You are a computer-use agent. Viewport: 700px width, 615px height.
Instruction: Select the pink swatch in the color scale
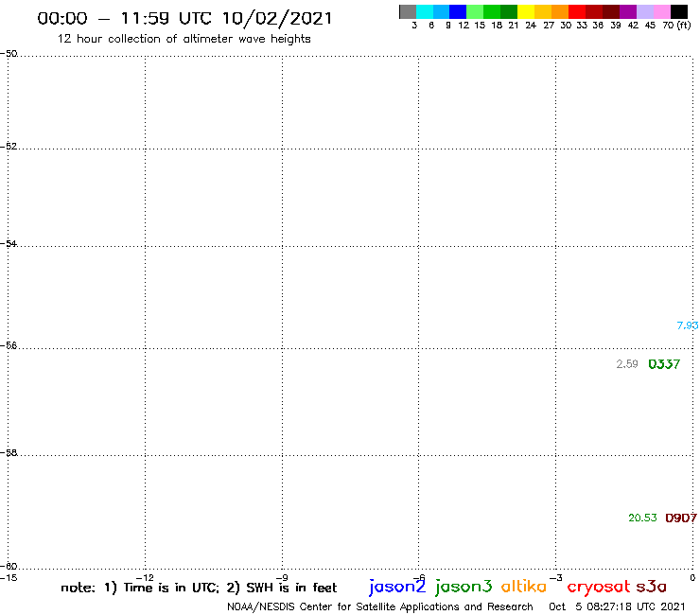coord(661,12)
